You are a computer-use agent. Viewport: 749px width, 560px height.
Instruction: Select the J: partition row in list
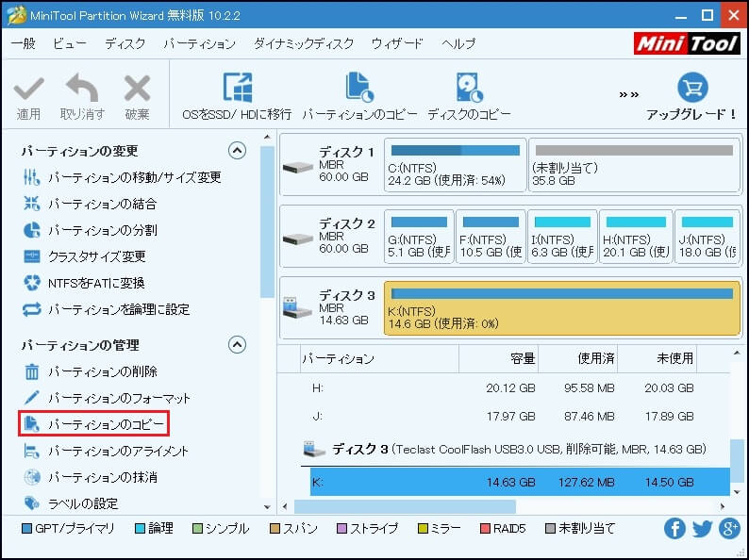point(520,417)
